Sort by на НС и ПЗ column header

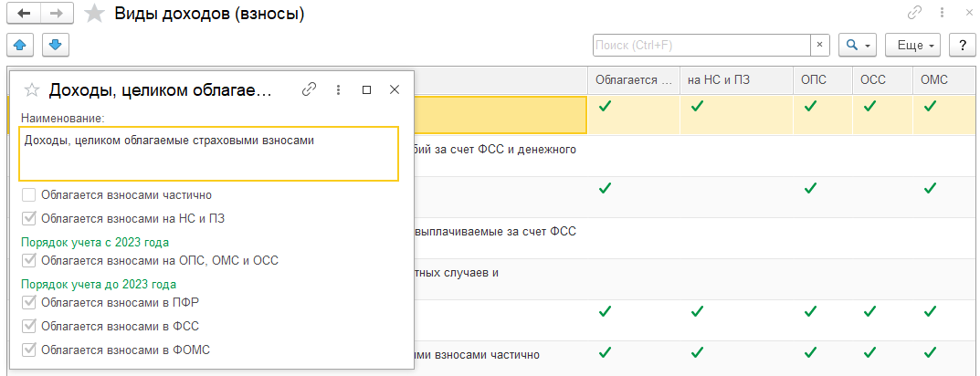736,80
